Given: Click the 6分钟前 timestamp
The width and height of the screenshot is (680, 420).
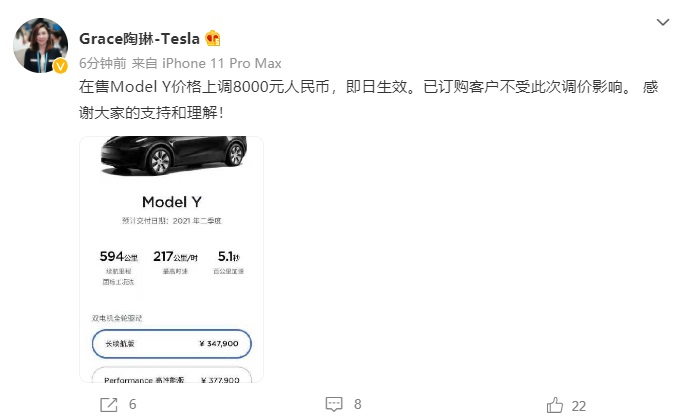Looking at the screenshot, I should [102, 62].
